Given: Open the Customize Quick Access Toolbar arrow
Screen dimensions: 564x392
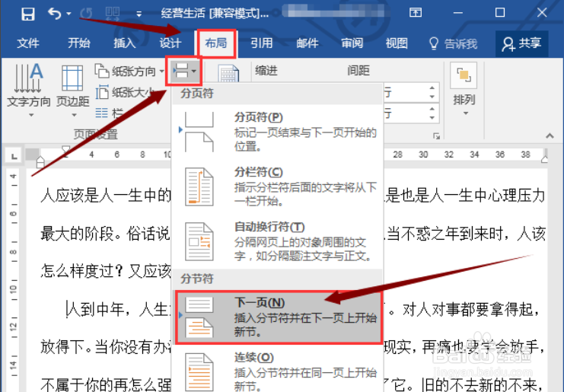Looking at the screenshot, I should (x=139, y=14).
